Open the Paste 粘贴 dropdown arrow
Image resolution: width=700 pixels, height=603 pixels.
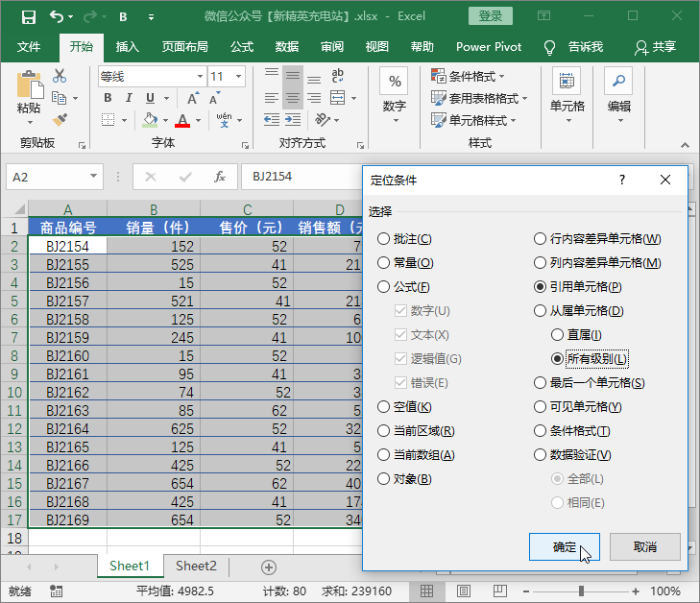tap(30, 122)
